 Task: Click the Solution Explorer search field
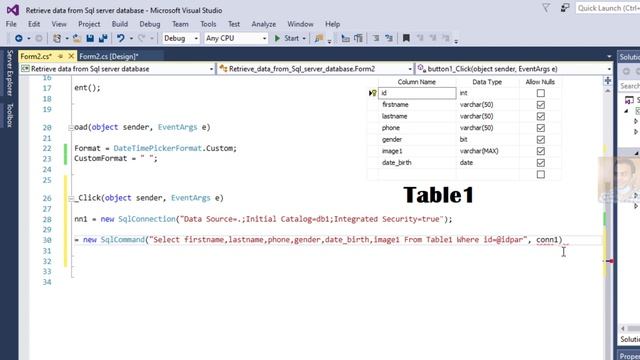click(629, 86)
